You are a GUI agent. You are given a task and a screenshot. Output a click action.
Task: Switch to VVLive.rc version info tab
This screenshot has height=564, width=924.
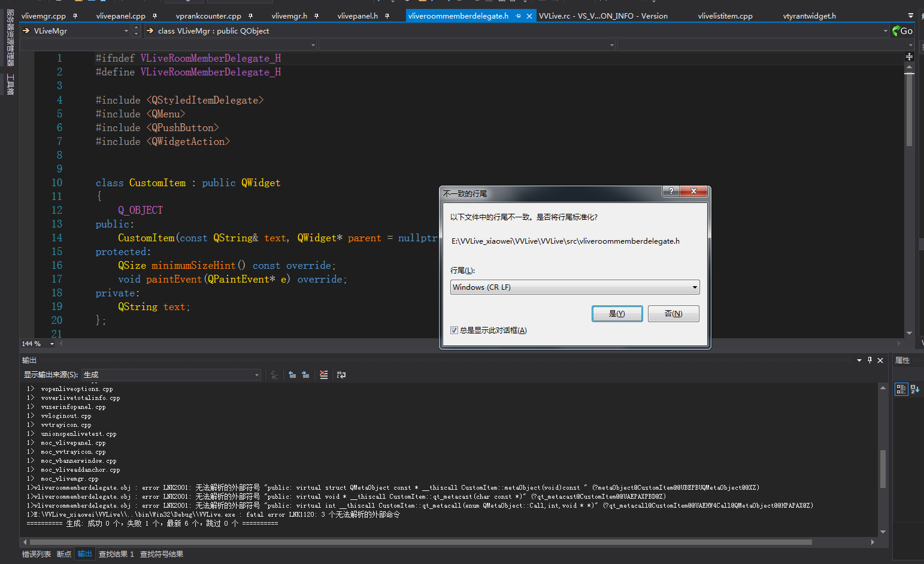click(x=603, y=16)
